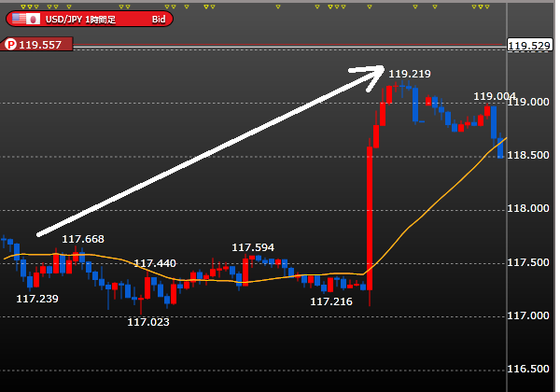Click the 116.500 axis label

[528, 369]
